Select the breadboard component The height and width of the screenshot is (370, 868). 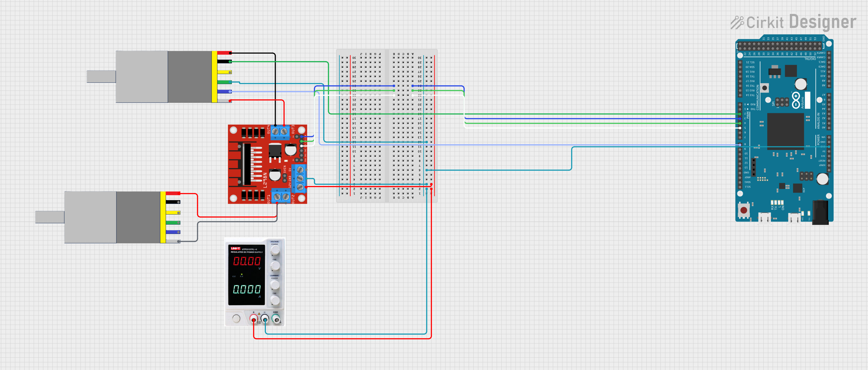387,126
